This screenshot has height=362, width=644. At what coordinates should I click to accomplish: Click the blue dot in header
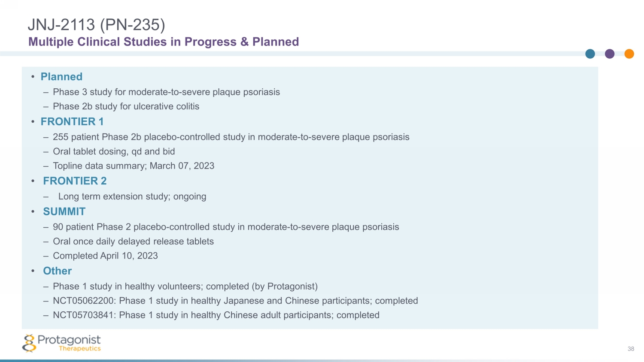point(590,54)
